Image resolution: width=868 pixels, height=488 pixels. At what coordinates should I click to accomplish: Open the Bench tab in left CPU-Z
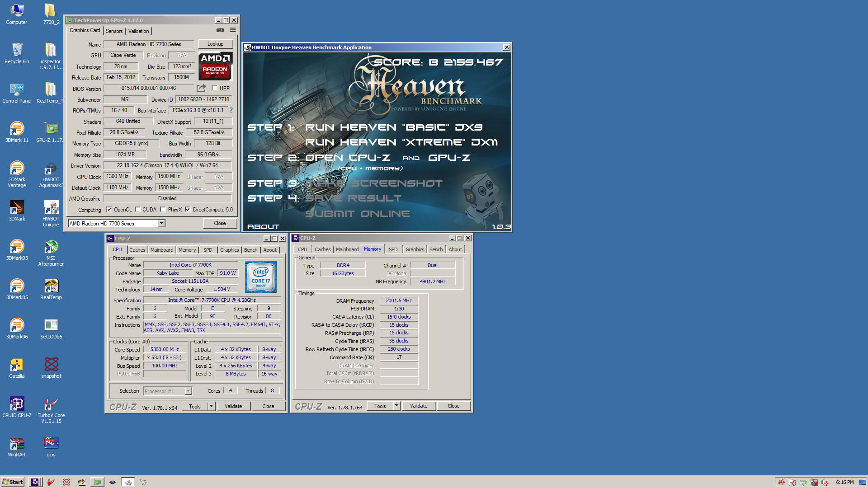point(250,250)
